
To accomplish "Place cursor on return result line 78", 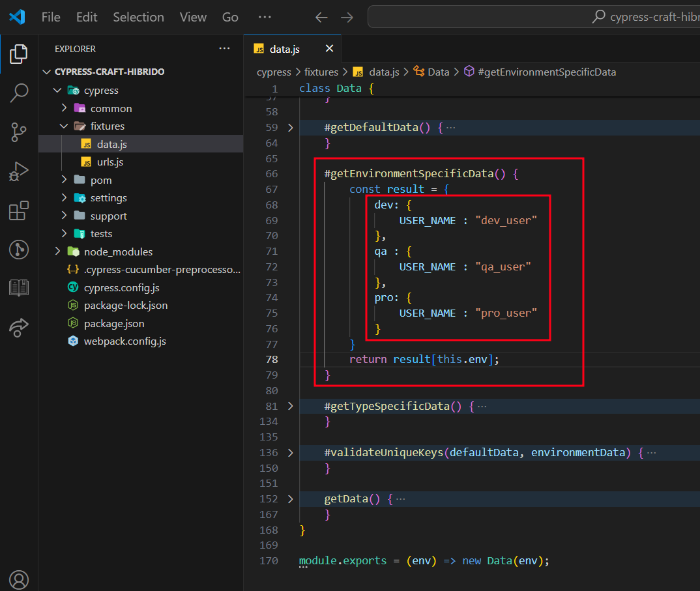I will 424,360.
